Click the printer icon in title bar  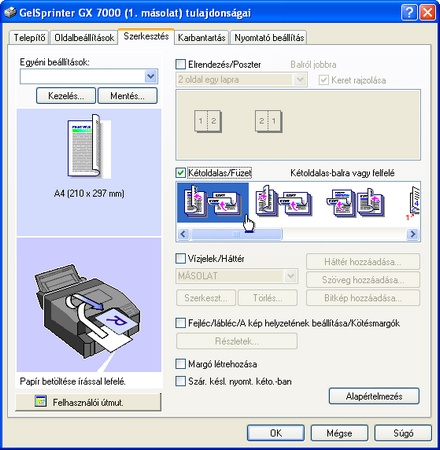pos(10,13)
